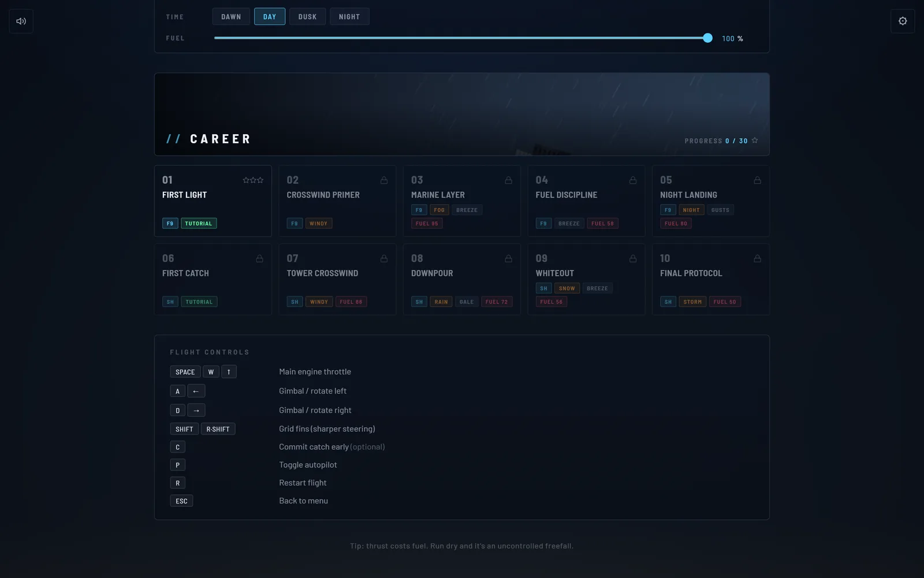This screenshot has width=924, height=578.
Task: Click lock icon on Marine Layer
Action: click(508, 180)
